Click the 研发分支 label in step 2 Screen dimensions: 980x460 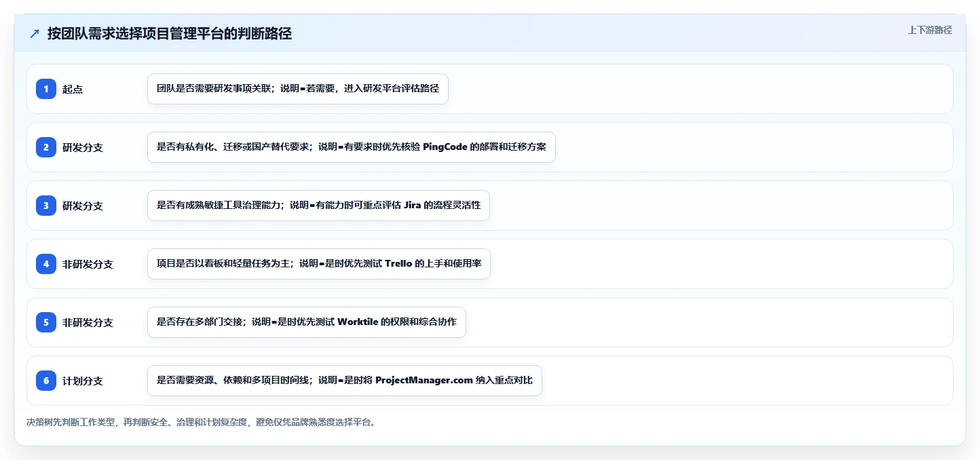pyautogui.click(x=83, y=147)
